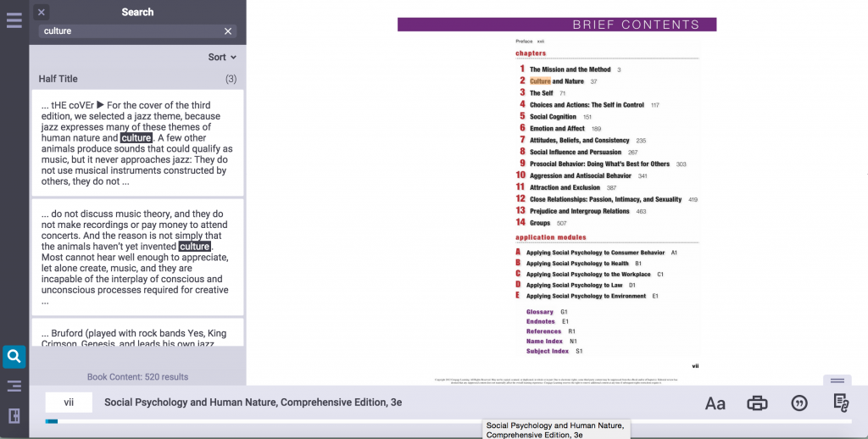Click the 'culture' search input field
Image resolution: width=868 pixels, height=439 pixels.
pos(127,31)
